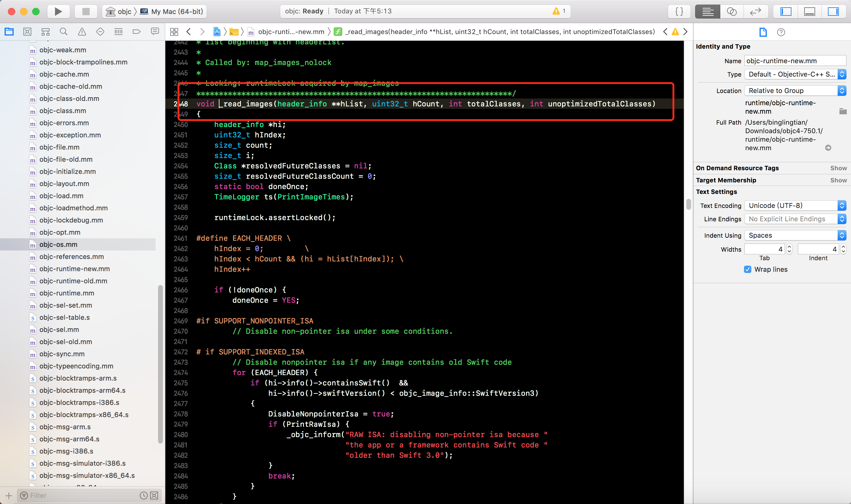Click the Stop button in toolbar
This screenshot has height=504, width=851.
[86, 12]
